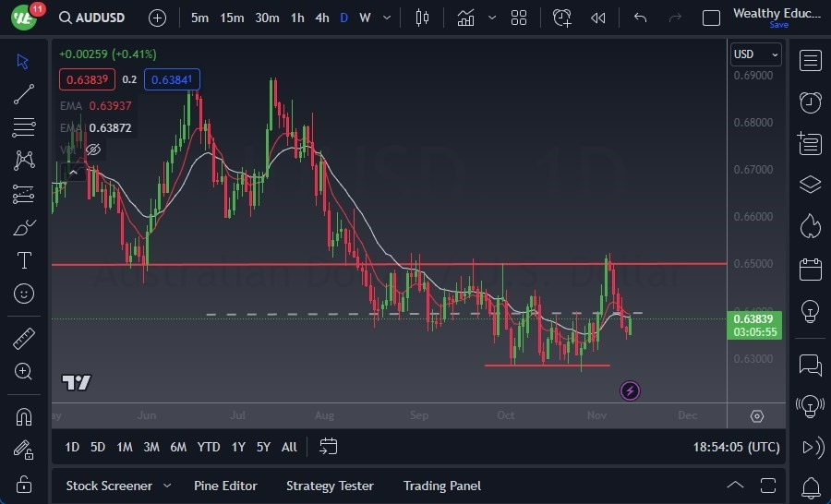831x504 pixels.
Task: Switch to the 5m timeframe
Action: pyautogui.click(x=199, y=18)
